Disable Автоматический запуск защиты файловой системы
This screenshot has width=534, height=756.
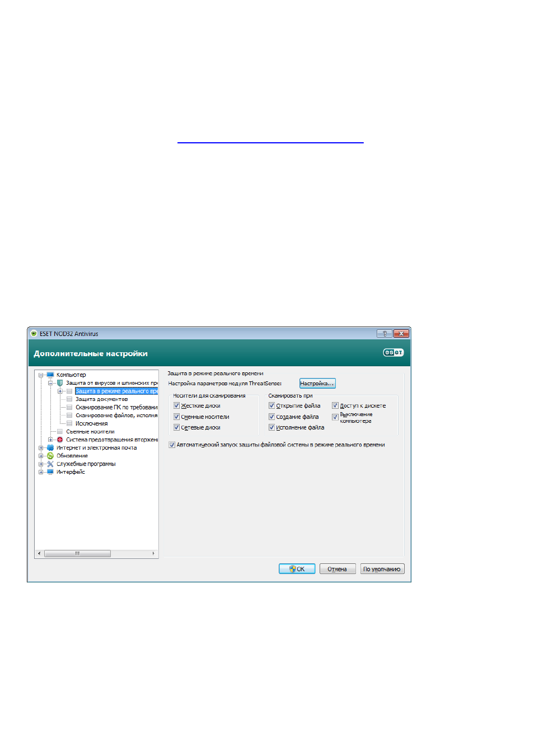point(172,445)
